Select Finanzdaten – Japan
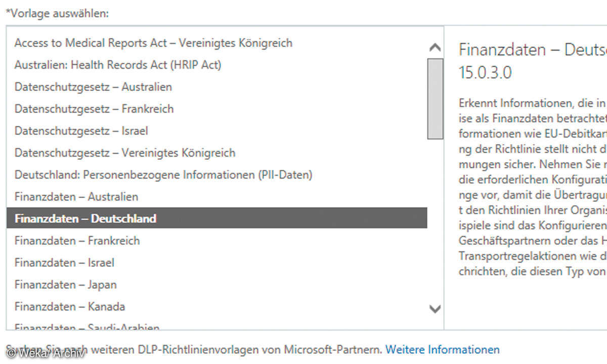607x364 pixels. 65,285
